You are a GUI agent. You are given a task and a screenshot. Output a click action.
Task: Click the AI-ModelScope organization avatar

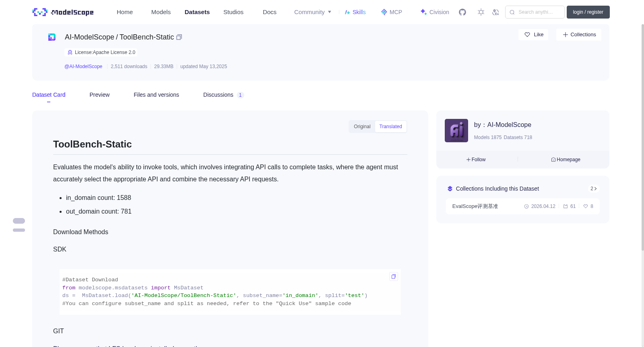click(x=456, y=131)
